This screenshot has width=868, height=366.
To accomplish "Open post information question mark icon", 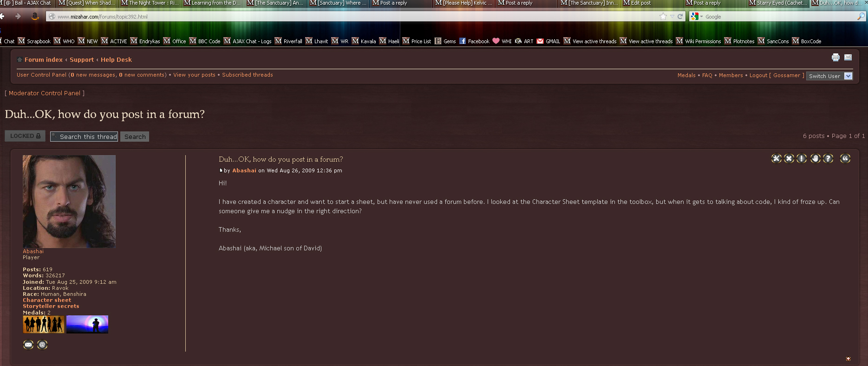I will pyautogui.click(x=828, y=158).
